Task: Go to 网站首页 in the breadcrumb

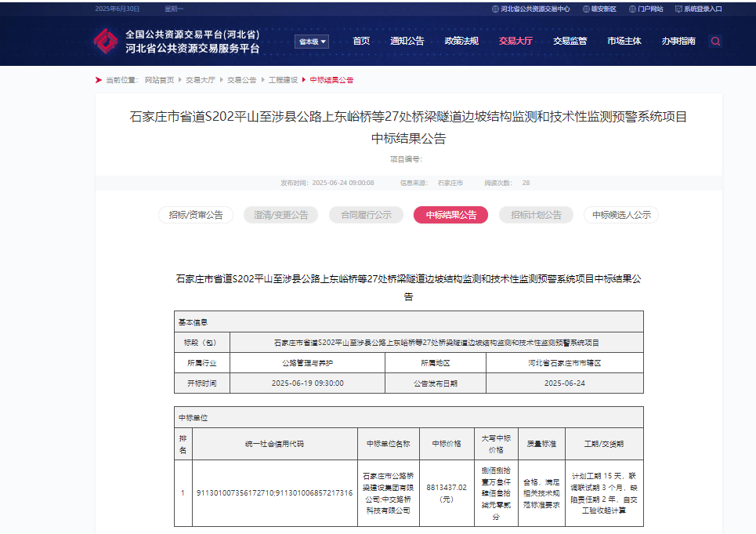Action: click(x=159, y=80)
